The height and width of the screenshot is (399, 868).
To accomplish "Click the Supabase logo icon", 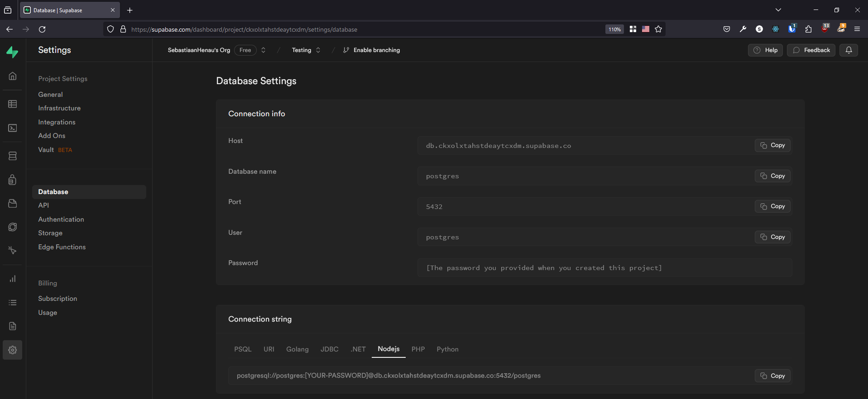I will point(13,52).
